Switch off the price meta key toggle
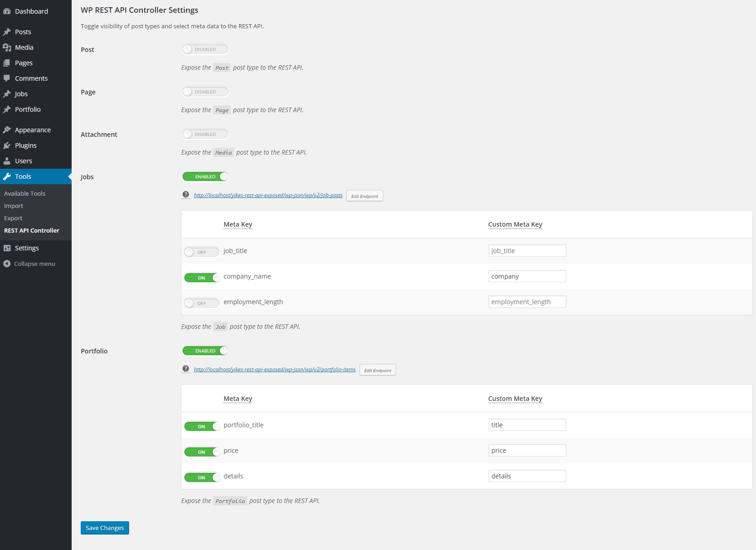The width and height of the screenshot is (756, 550). coord(202,452)
